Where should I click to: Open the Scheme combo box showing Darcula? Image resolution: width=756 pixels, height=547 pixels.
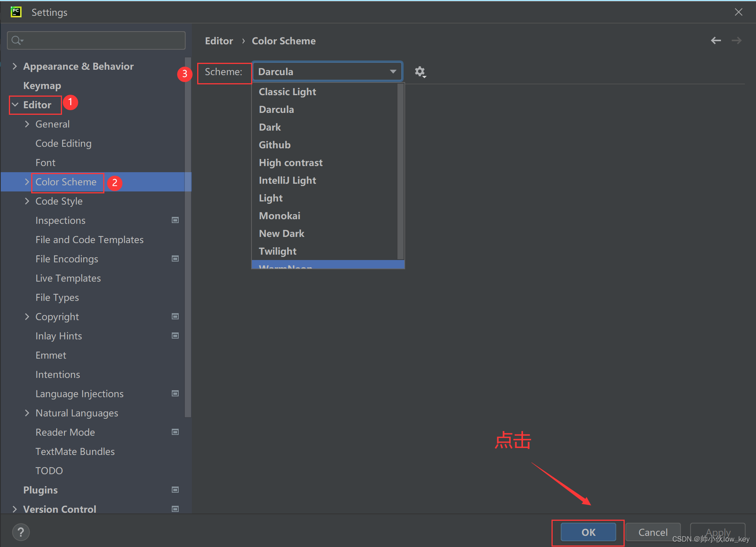tap(327, 72)
